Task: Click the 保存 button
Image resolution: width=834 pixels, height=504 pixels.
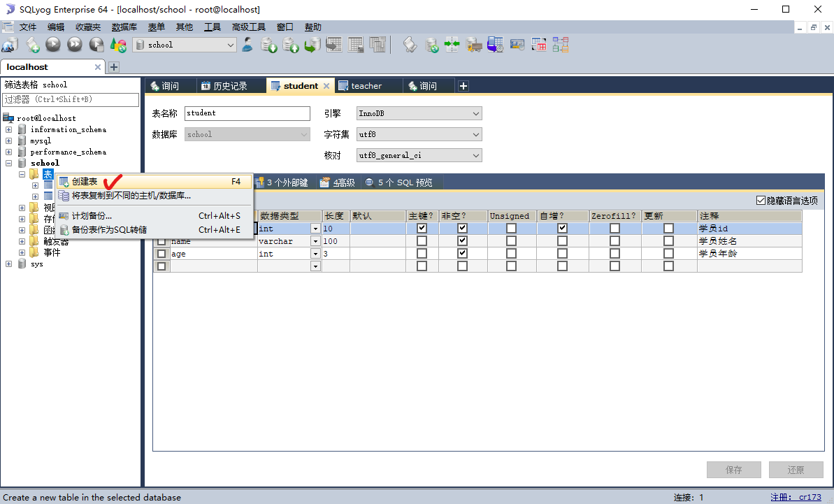Action: 733,470
